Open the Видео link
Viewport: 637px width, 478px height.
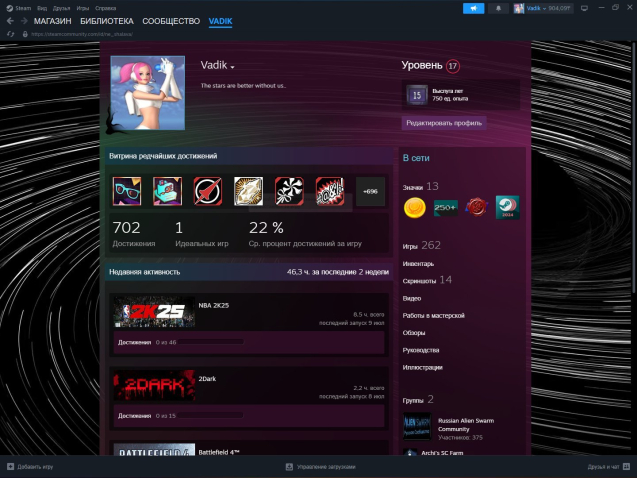tap(412, 298)
